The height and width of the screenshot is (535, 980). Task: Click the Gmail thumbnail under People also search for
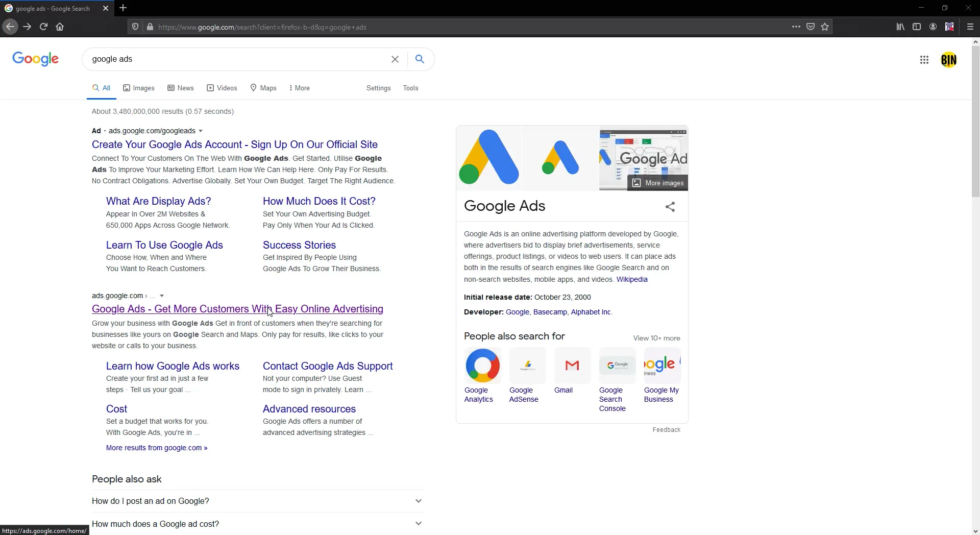tap(572, 366)
